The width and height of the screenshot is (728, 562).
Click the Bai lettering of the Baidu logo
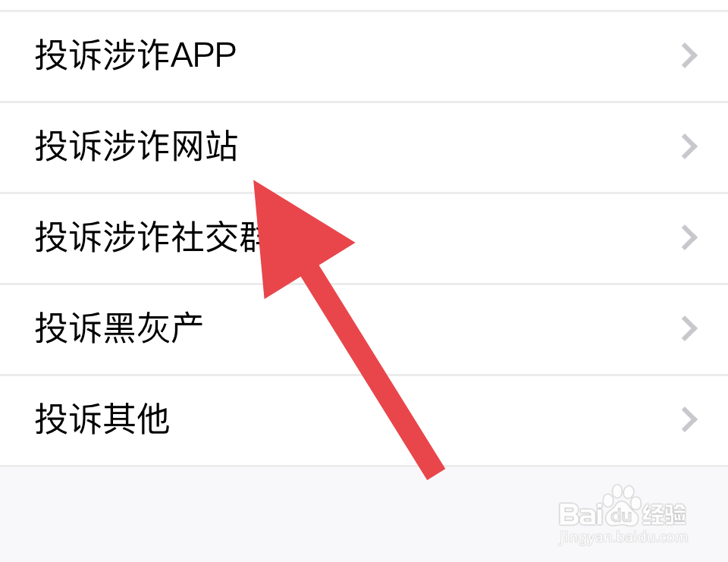[x=580, y=513]
